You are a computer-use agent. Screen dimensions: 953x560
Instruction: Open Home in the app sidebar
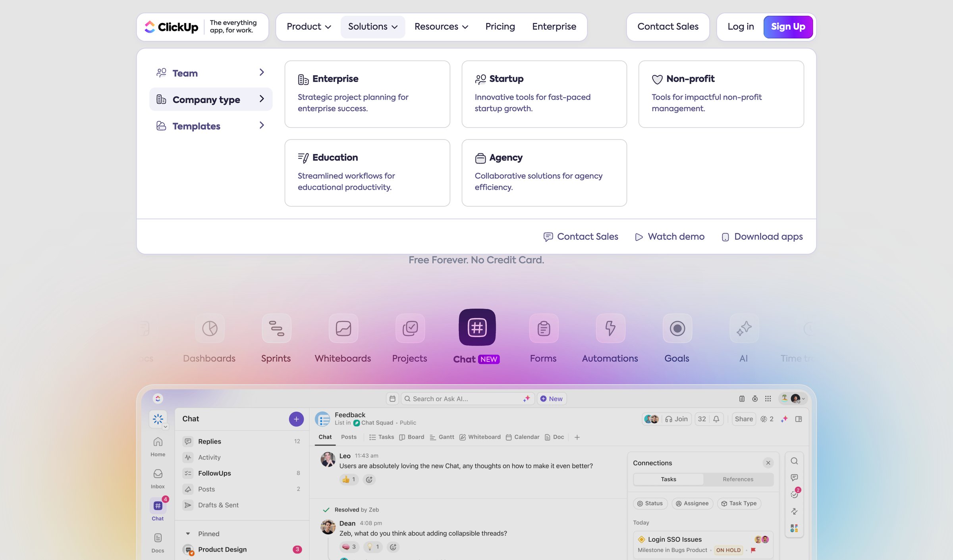pos(158,446)
